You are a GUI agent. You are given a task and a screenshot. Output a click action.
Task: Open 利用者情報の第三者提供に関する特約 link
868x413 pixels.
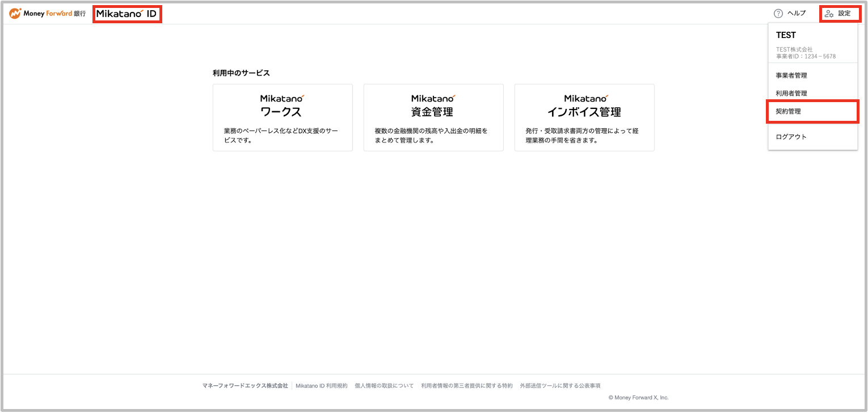(465, 385)
